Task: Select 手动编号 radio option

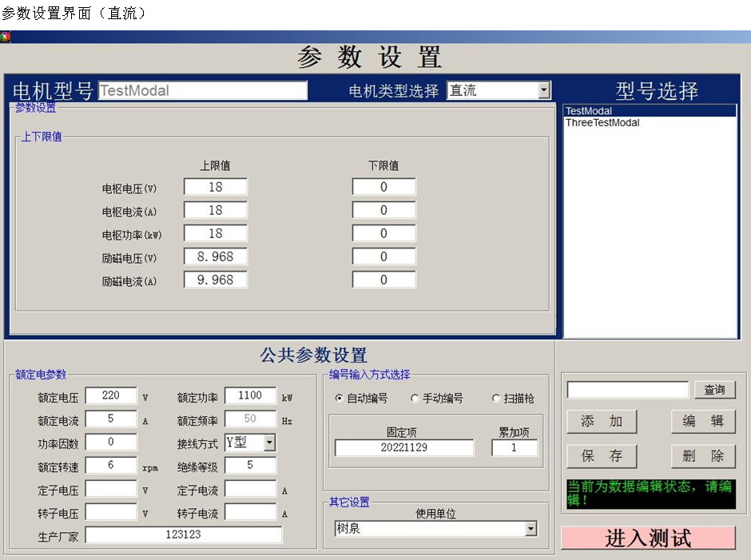Action: tap(415, 398)
